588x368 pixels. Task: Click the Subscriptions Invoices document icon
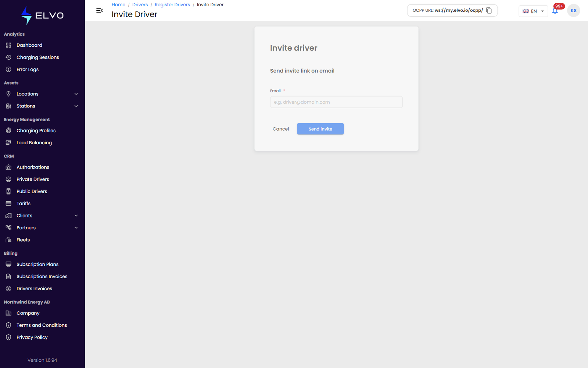point(8,276)
